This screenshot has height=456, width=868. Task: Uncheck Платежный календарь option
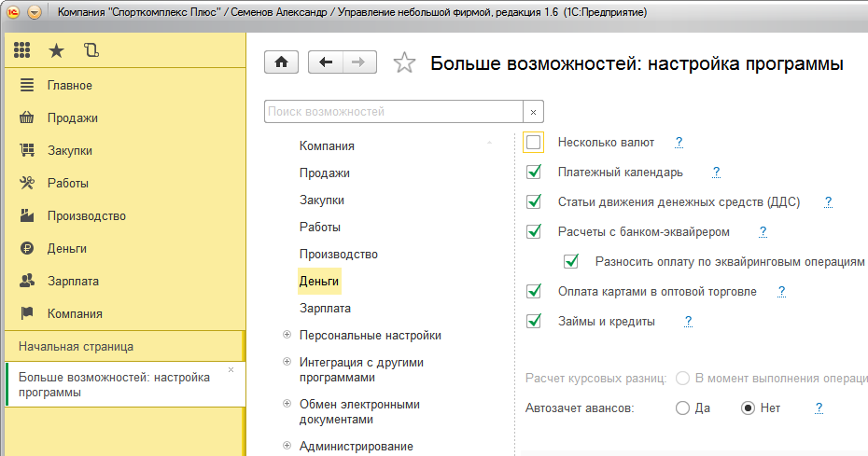(x=534, y=173)
